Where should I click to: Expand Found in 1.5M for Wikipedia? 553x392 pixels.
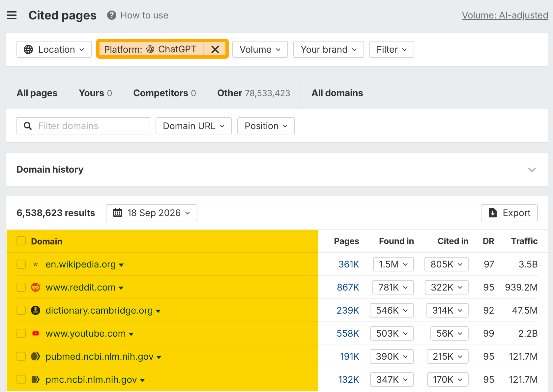(x=393, y=264)
